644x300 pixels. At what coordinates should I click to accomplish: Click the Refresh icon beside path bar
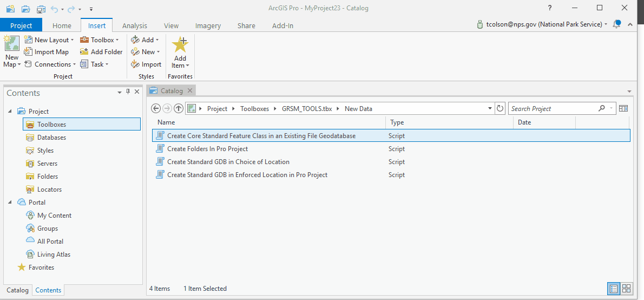(x=500, y=108)
